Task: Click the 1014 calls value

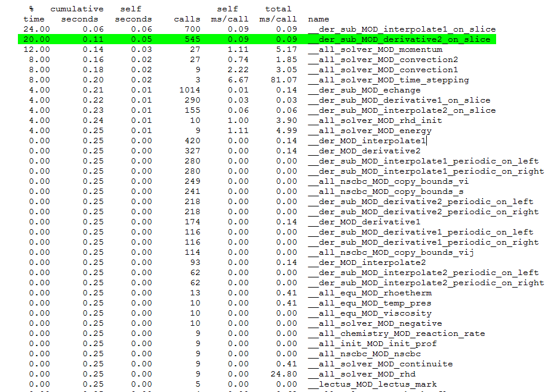Action: (190, 90)
